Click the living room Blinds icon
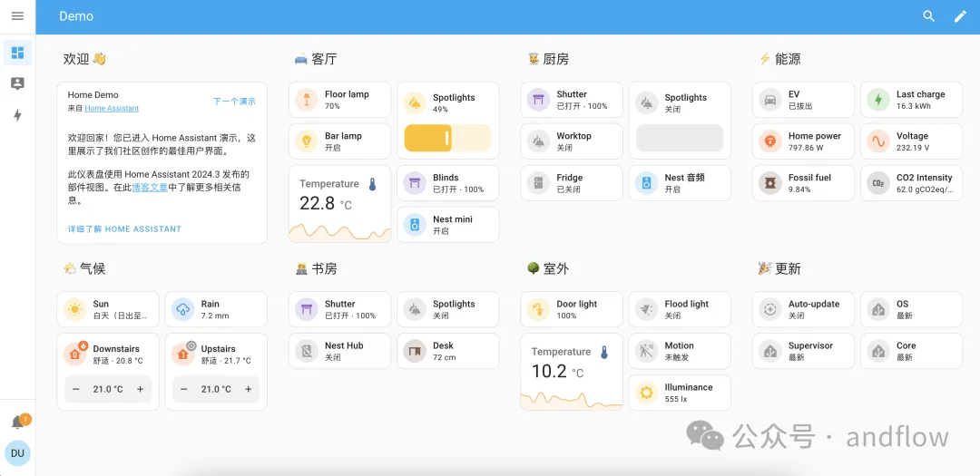980x476 pixels. pyautogui.click(x=415, y=183)
